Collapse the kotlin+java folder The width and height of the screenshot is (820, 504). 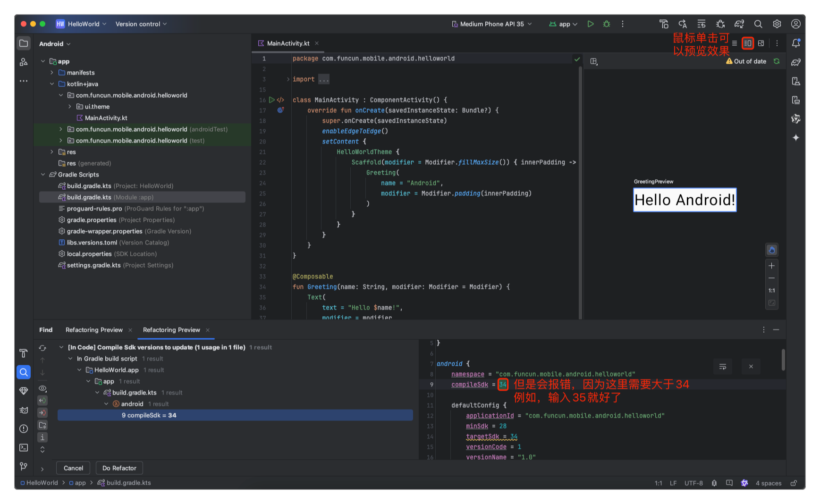click(x=52, y=84)
